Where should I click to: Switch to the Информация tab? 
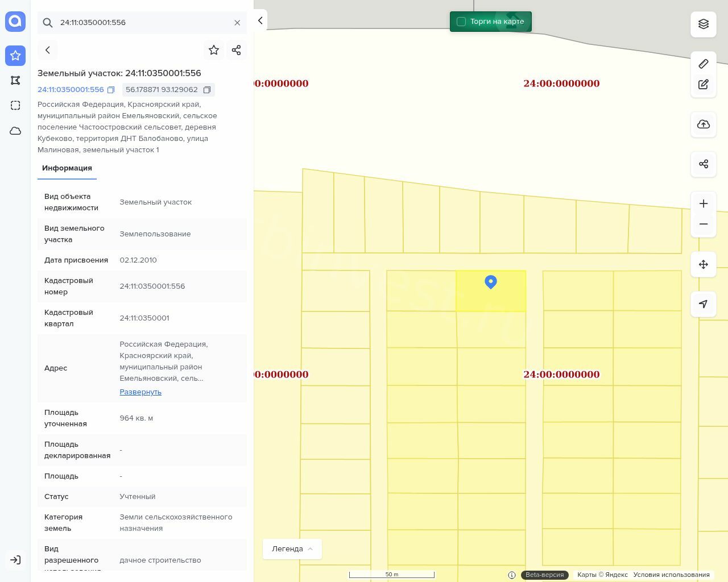pyautogui.click(x=67, y=168)
